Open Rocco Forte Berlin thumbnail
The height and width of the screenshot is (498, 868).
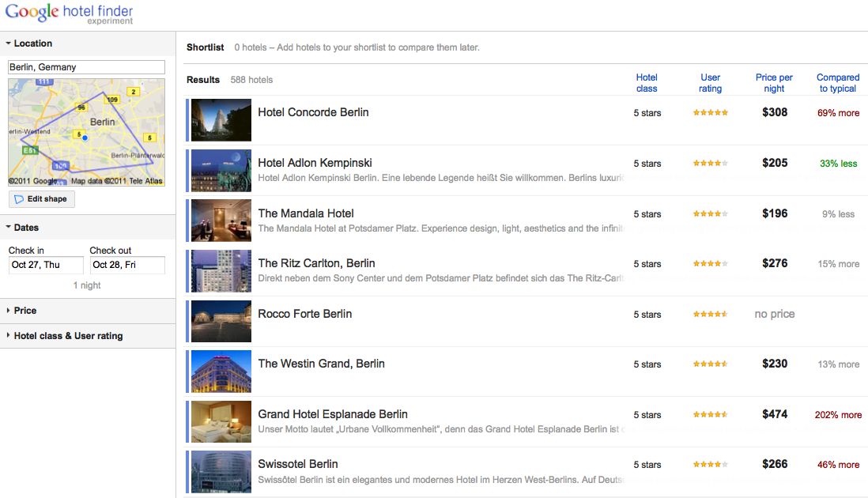[221, 322]
